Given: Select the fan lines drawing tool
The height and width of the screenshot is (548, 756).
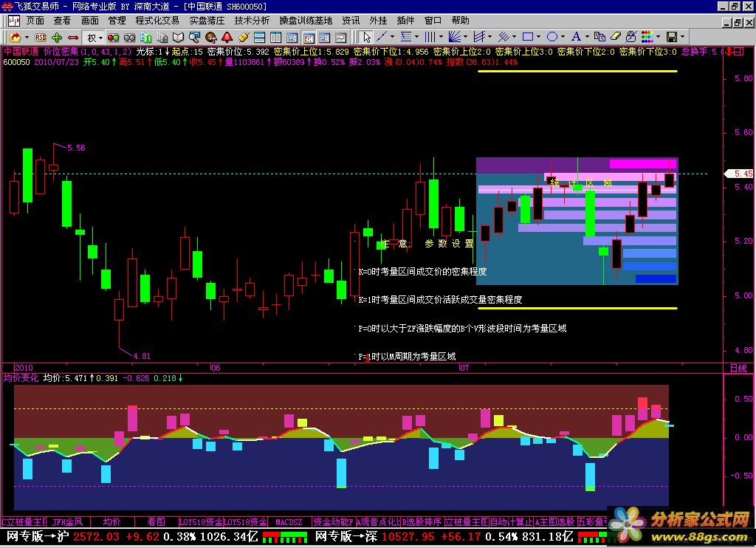Looking at the screenshot, I should [454, 37].
